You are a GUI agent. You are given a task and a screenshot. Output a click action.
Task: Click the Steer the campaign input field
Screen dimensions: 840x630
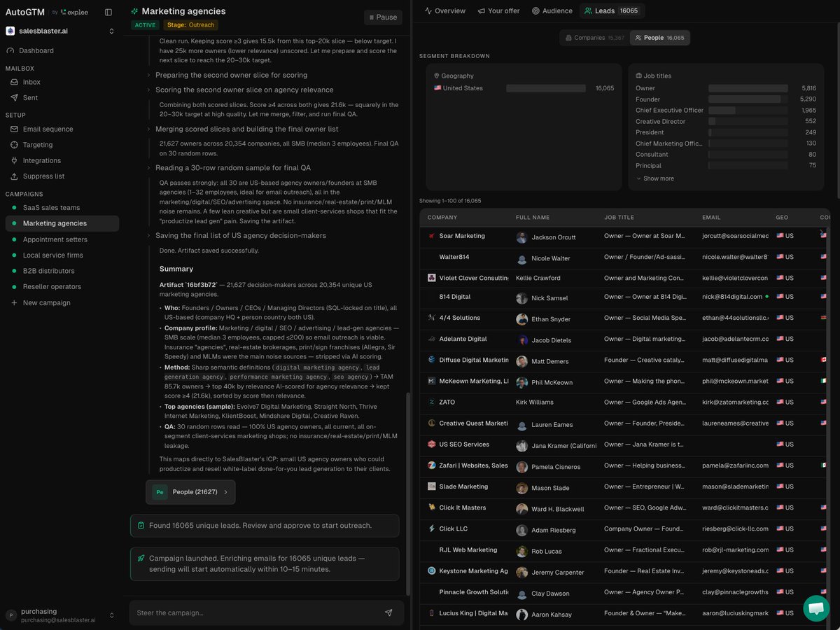tap(255, 613)
